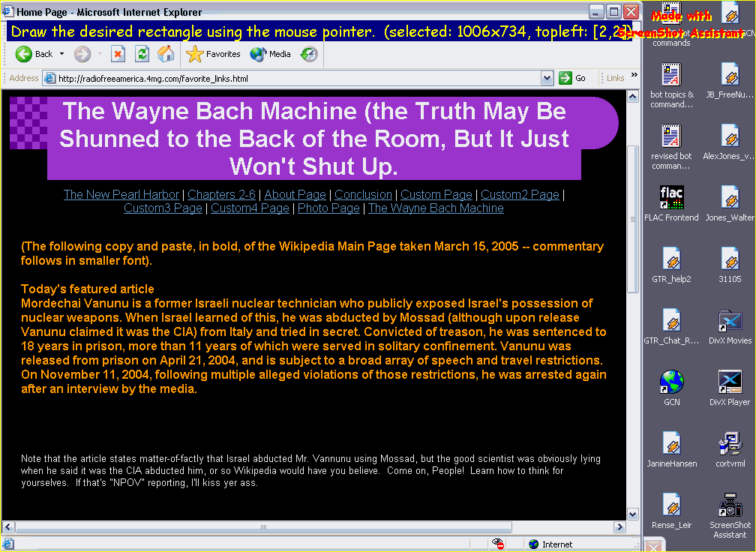Select the AlexJones_v... desktop file icon
This screenshot has width=756, height=552.
(x=730, y=142)
